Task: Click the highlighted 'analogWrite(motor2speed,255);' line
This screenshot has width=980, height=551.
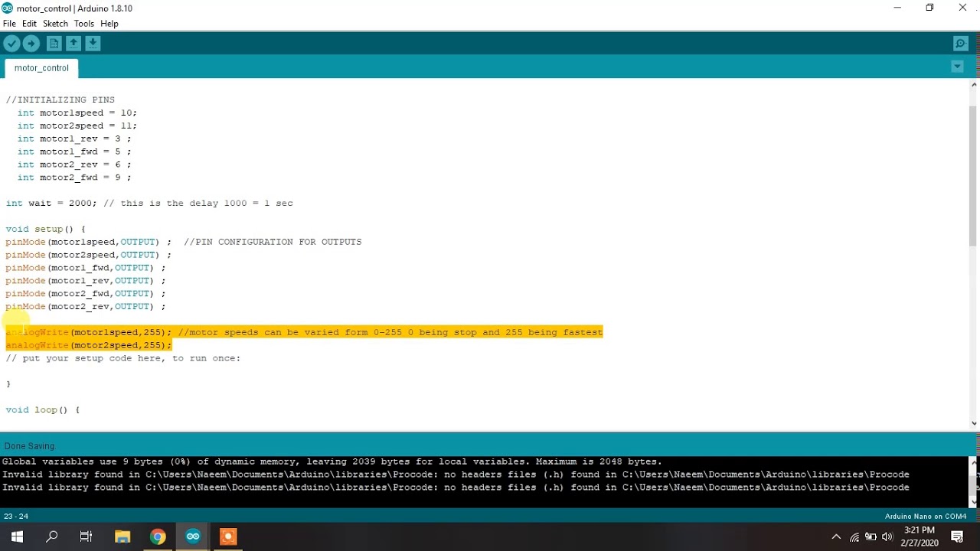Action: pyautogui.click(x=89, y=345)
